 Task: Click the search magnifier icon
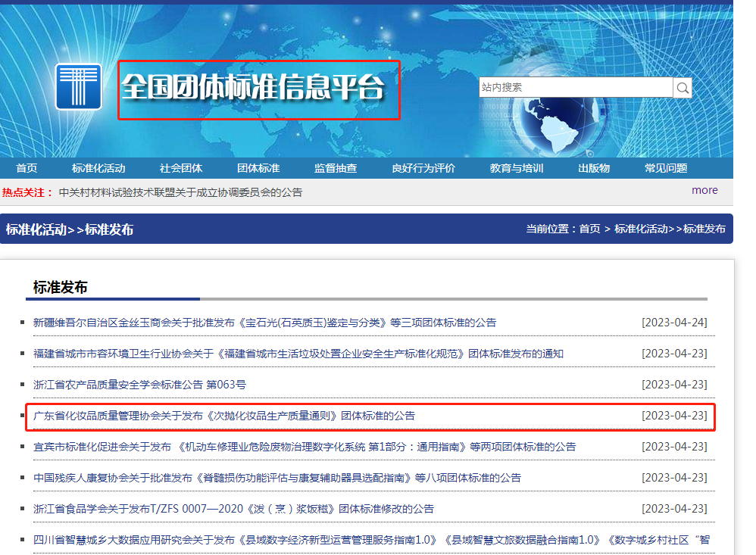point(683,88)
